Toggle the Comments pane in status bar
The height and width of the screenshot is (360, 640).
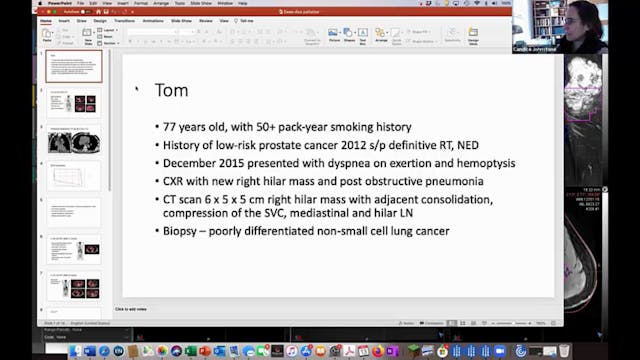tap(431, 323)
